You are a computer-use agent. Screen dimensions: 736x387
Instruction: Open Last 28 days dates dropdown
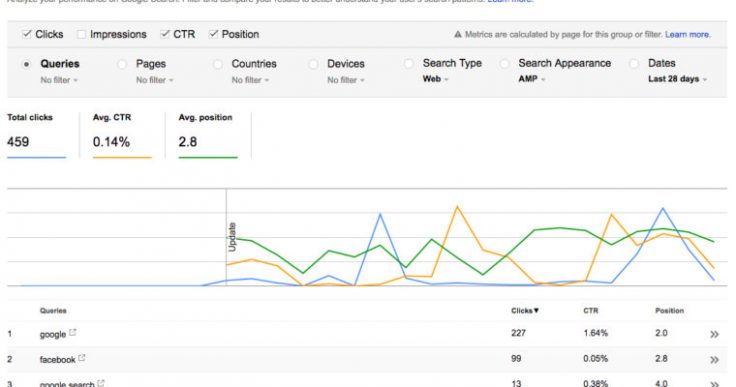(x=677, y=79)
